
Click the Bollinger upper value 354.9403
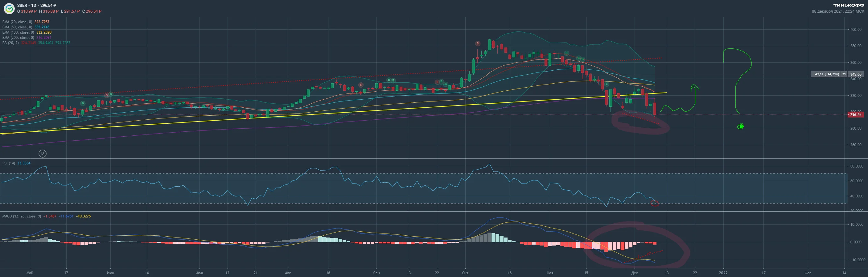pos(46,43)
